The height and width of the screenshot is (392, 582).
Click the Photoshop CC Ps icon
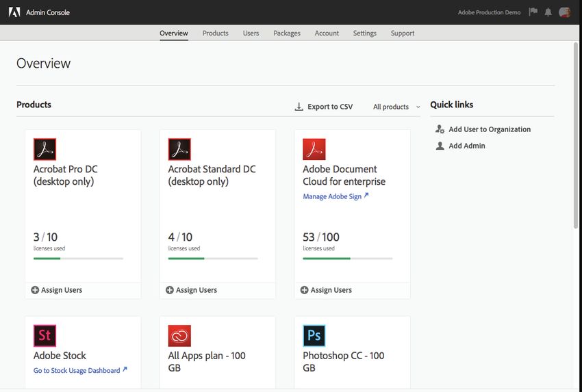[x=314, y=336]
